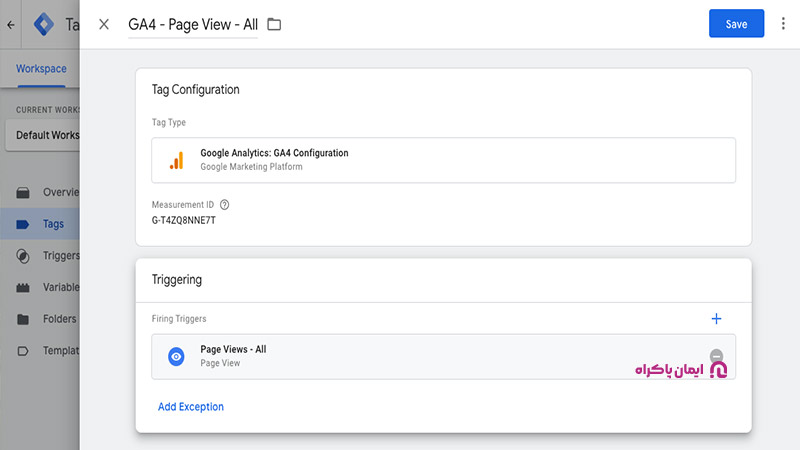Save the GA4 Page View tag

click(736, 23)
